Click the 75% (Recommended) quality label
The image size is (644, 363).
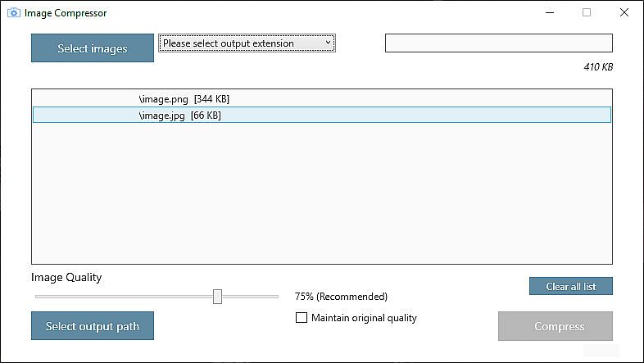coord(341,297)
